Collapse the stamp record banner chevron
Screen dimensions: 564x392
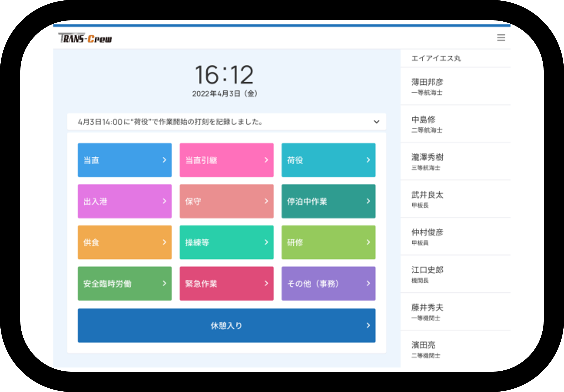click(376, 122)
